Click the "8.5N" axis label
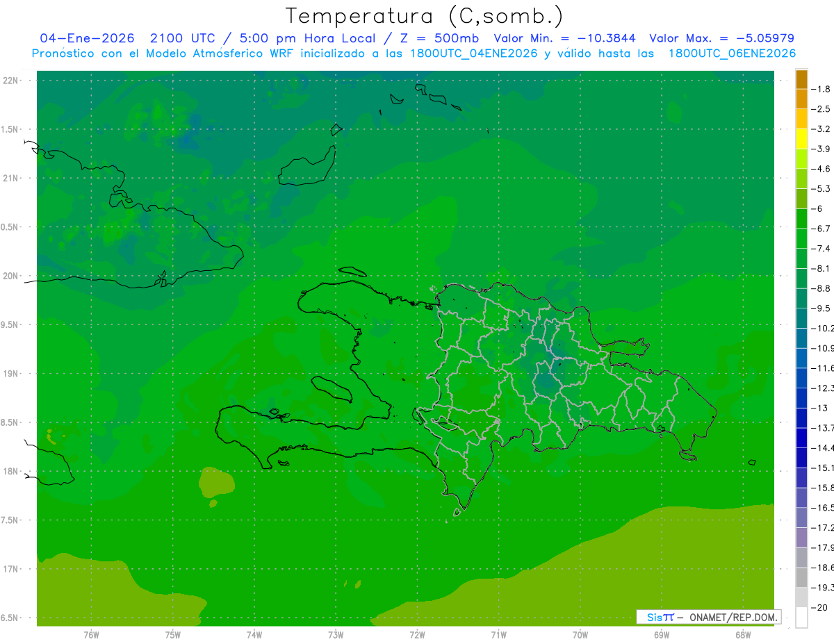This screenshot has height=644, width=834. click(x=10, y=422)
